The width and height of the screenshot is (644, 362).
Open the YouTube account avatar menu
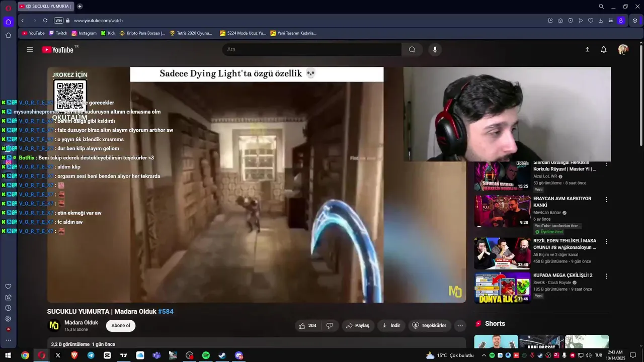[x=623, y=49]
